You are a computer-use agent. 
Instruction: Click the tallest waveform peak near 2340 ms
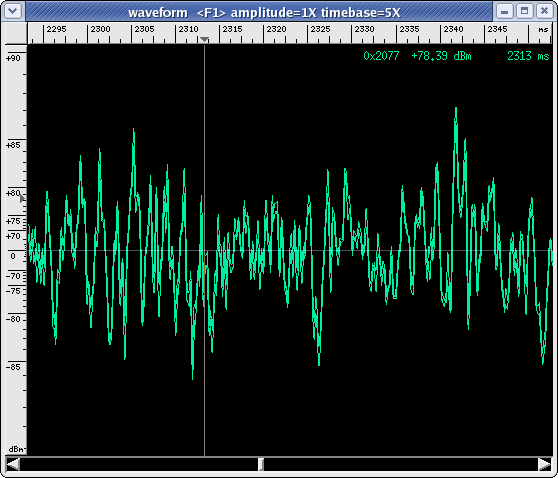pos(456,109)
